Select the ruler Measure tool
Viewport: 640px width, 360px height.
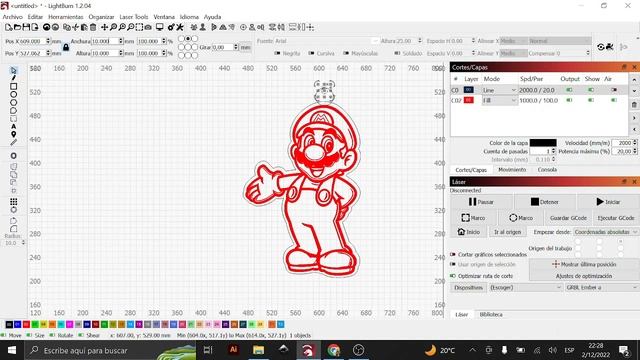point(13,142)
